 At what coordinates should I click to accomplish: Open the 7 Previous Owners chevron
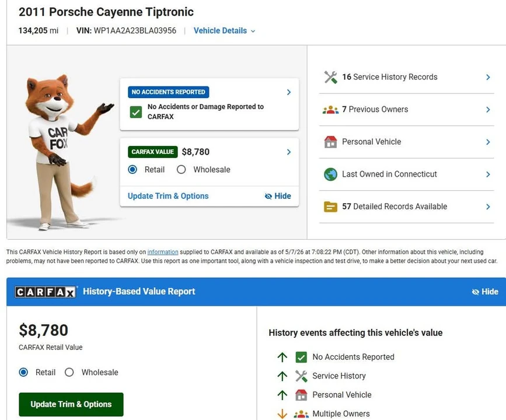point(488,110)
